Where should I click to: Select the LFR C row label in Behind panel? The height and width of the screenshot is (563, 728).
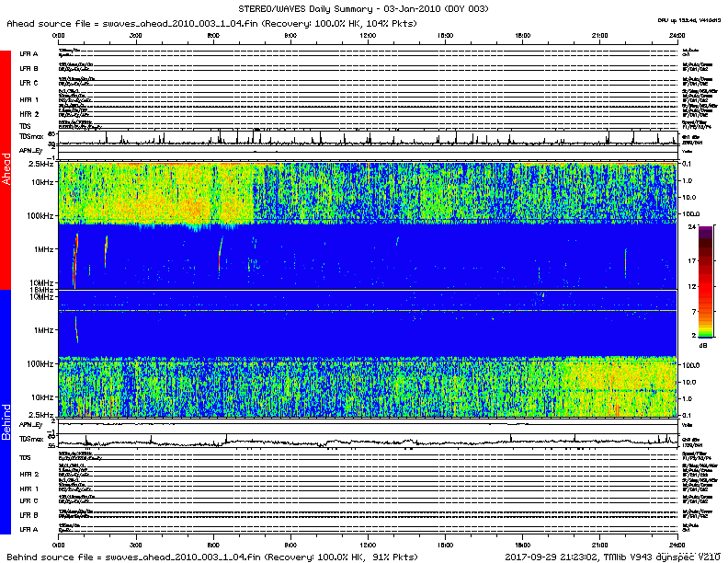click(28, 500)
